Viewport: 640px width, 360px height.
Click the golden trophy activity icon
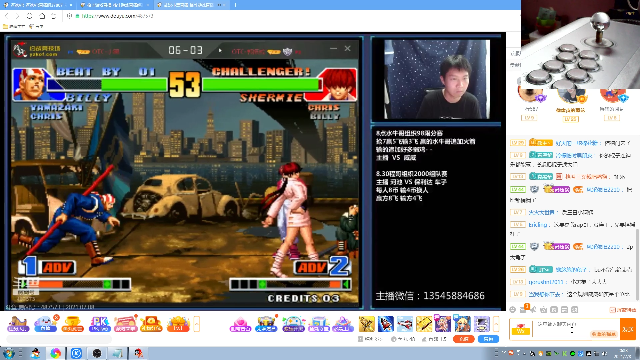[73, 324]
